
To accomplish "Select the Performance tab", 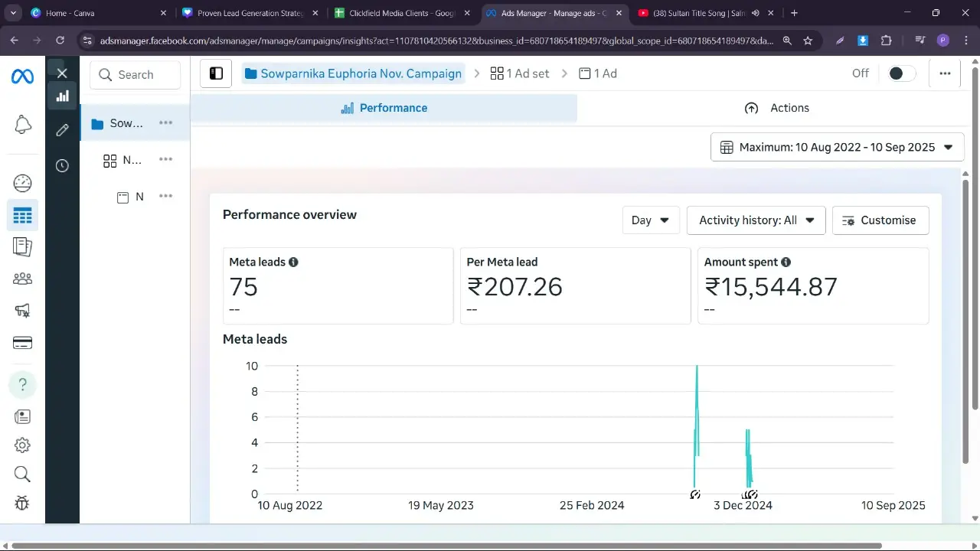I will [384, 108].
